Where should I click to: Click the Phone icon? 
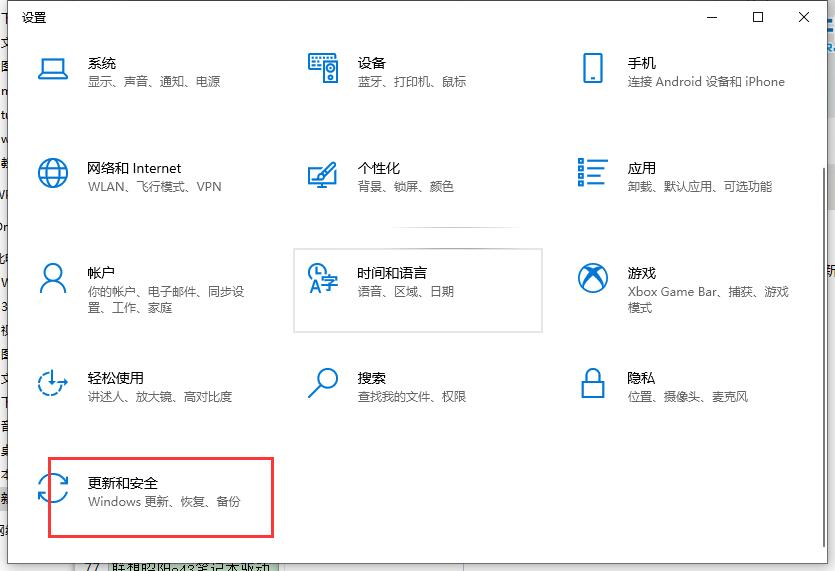tap(592, 68)
